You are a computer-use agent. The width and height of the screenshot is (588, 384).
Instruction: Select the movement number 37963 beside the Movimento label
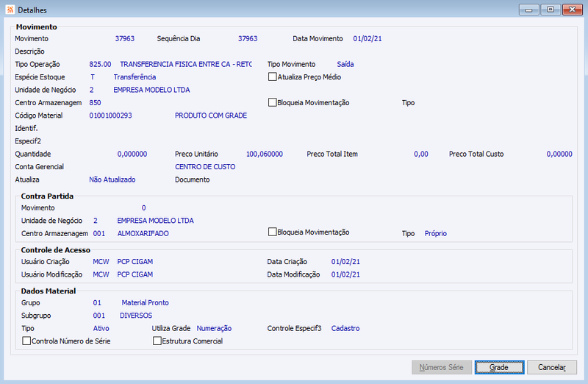(x=124, y=39)
